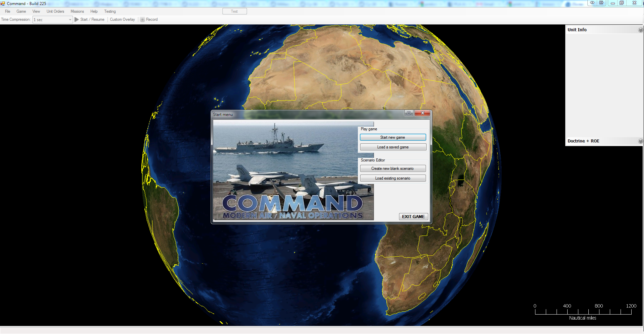Click the Custom Overlay toolbar item
644x334 pixels.
pyautogui.click(x=122, y=19)
